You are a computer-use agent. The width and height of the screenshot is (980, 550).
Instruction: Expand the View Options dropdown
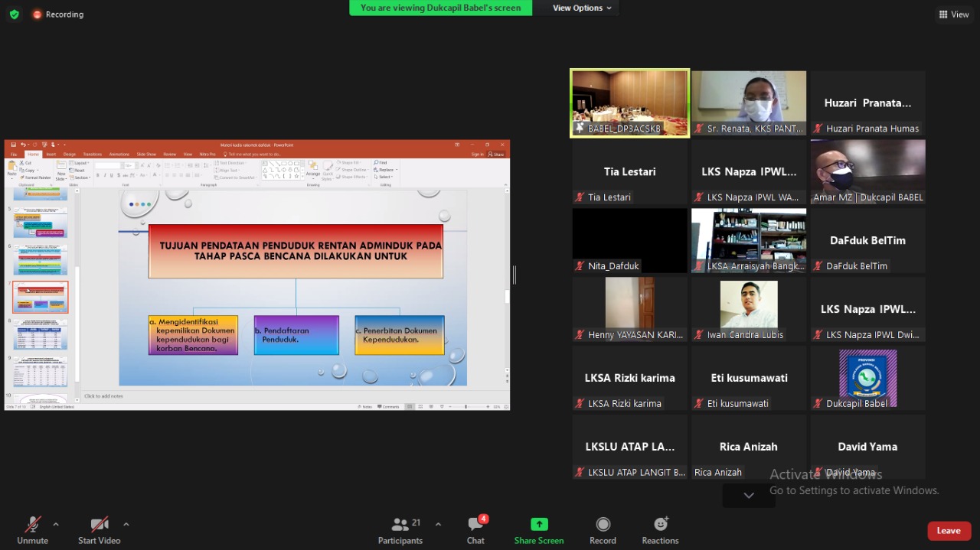[x=582, y=8]
